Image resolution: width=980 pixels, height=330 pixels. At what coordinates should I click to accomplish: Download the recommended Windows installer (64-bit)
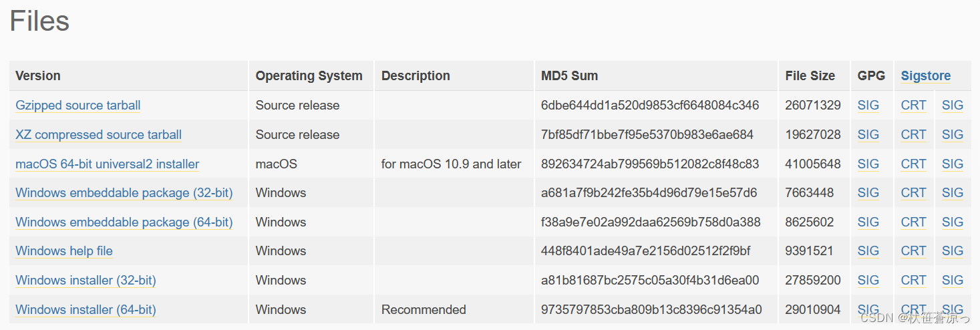point(86,309)
